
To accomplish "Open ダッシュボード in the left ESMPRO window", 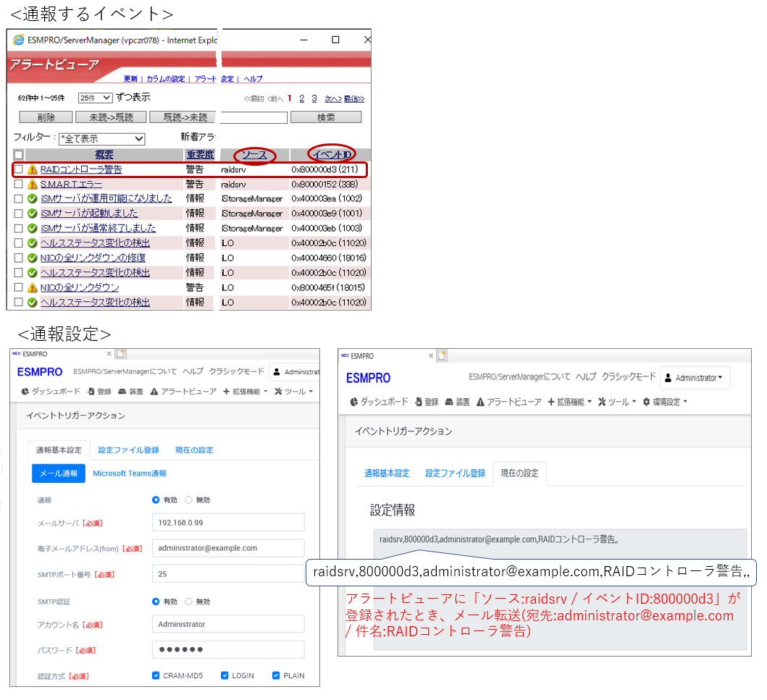I will [x=51, y=391].
